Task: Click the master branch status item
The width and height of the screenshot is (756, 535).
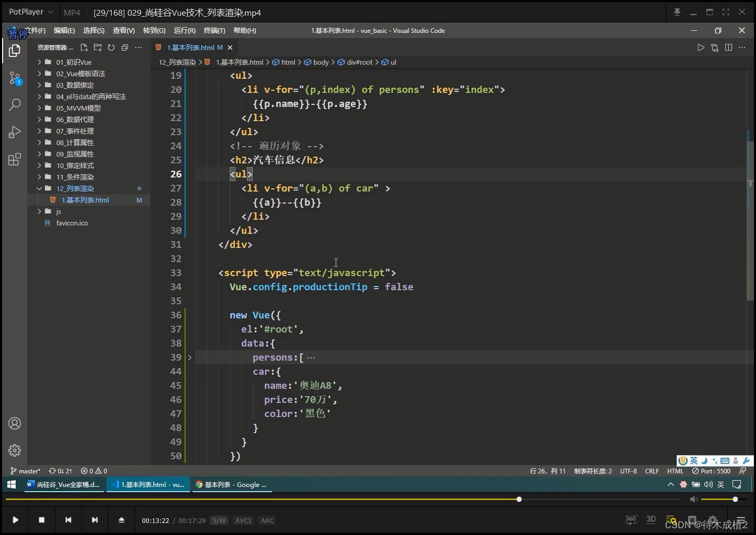Action: (x=25, y=471)
